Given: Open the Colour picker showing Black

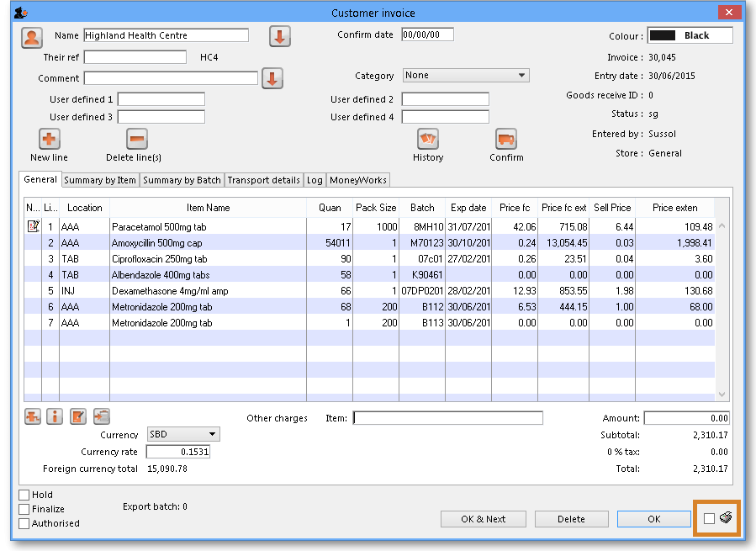Looking at the screenshot, I should pyautogui.click(x=690, y=35).
